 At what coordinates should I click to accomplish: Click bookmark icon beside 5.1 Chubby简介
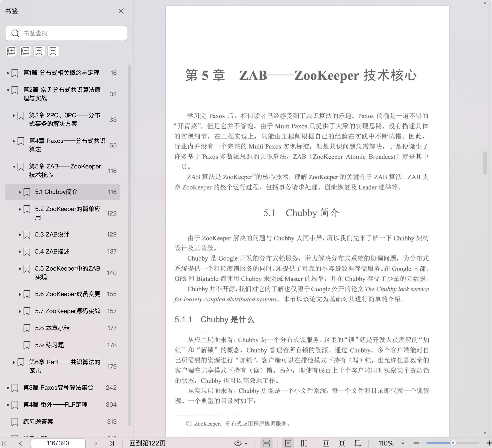click(x=27, y=192)
